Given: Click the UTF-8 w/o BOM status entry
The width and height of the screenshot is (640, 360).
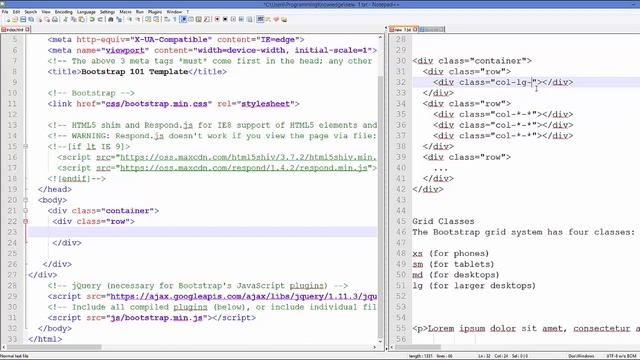Looking at the screenshot, I should pyautogui.click(x=621, y=356).
